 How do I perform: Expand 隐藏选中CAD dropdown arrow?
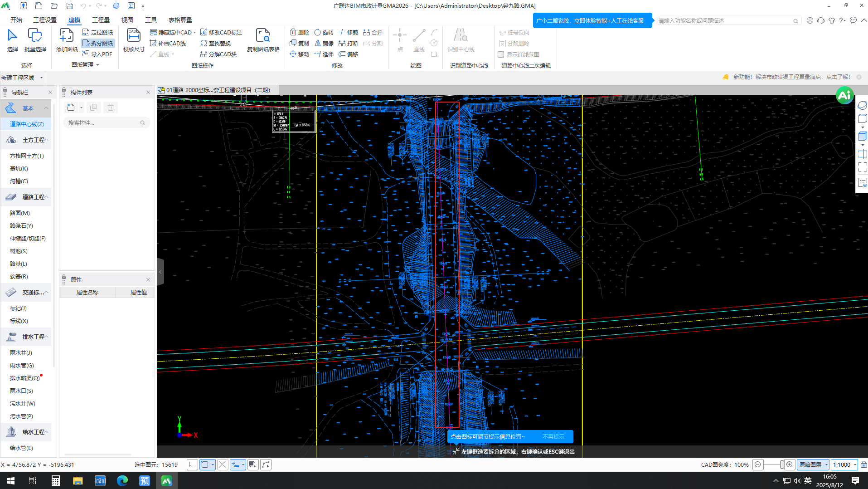(x=194, y=32)
